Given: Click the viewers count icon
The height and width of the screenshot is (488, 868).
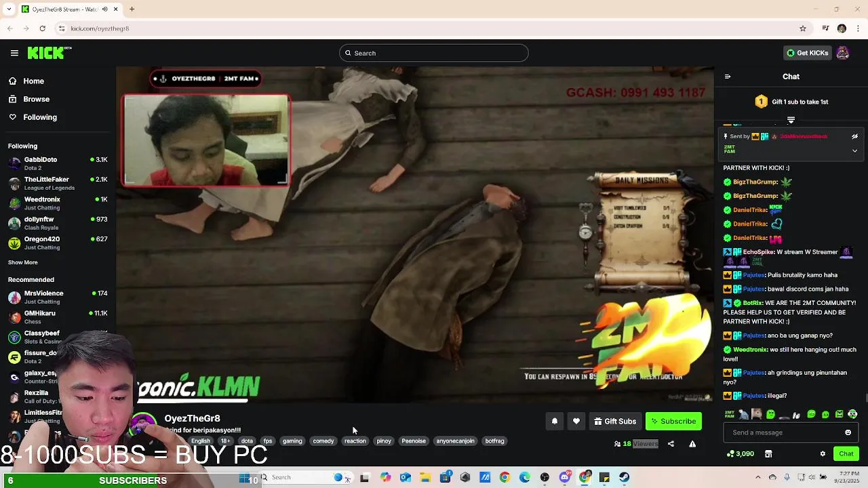Looking at the screenshot, I should point(617,444).
